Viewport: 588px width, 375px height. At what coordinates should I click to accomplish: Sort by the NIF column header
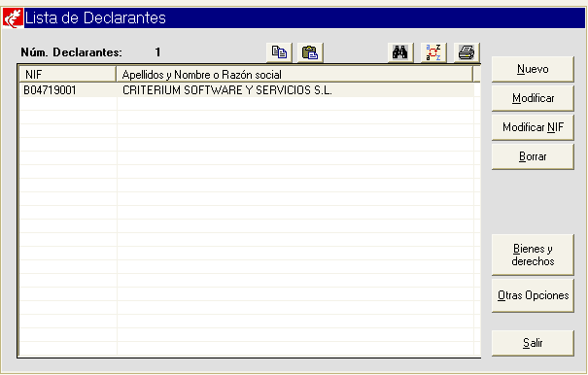[67, 75]
